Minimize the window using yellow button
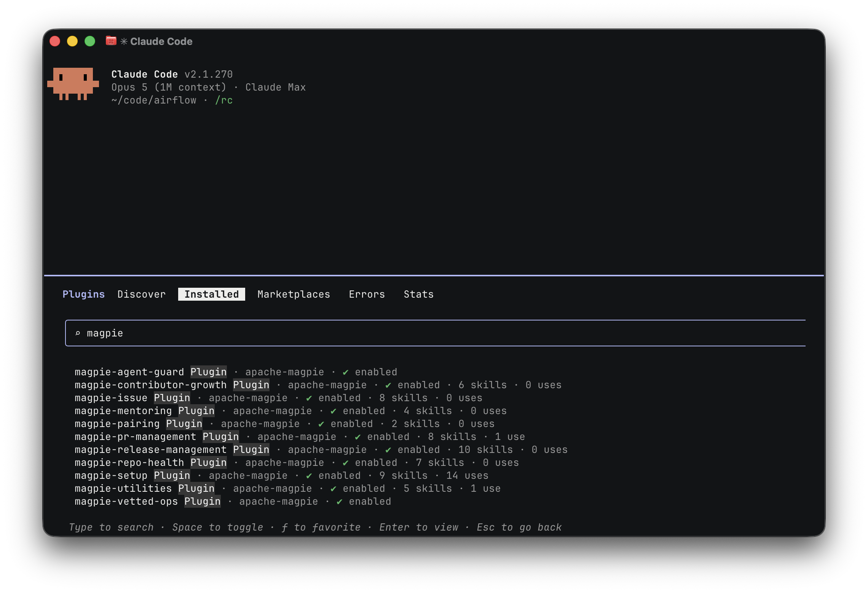Screen dimensions: 868x593 pyautogui.click(x=72, y=41)
